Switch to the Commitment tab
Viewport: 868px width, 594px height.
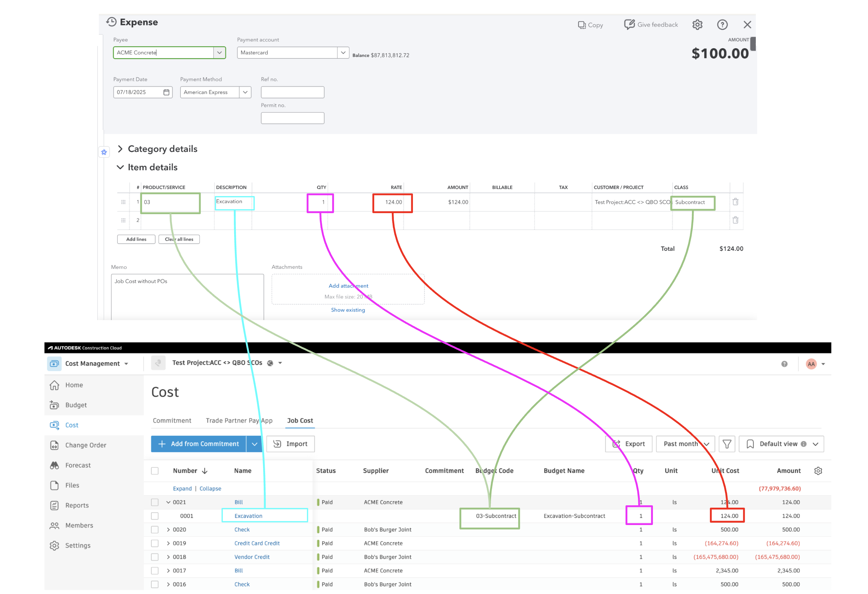point(172,421)
